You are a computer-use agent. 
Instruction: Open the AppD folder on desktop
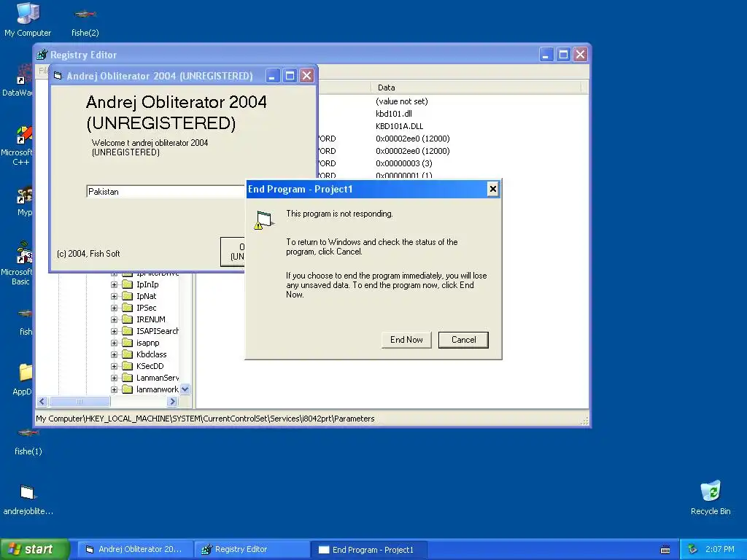pos(23,379)
